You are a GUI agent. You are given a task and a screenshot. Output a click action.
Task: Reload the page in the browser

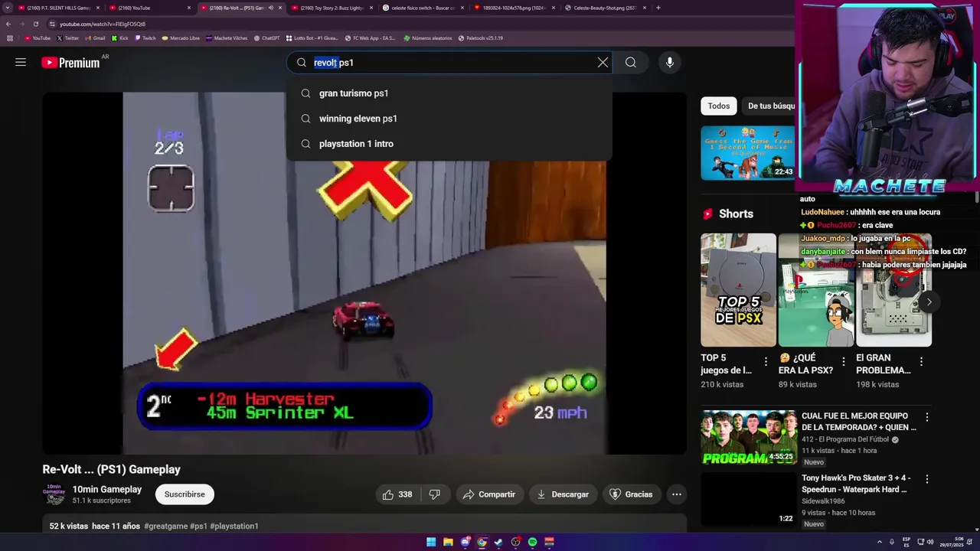click(35, 24)
